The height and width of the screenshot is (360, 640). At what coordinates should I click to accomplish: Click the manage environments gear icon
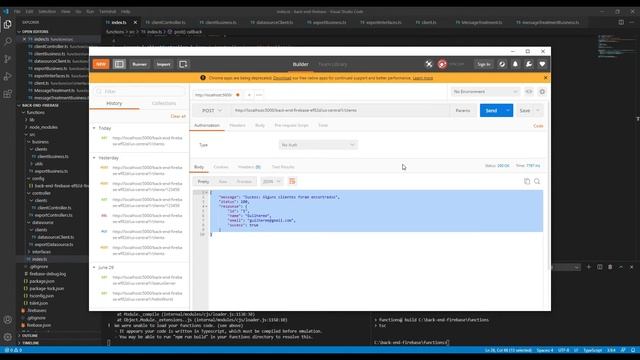pos(542,92)
